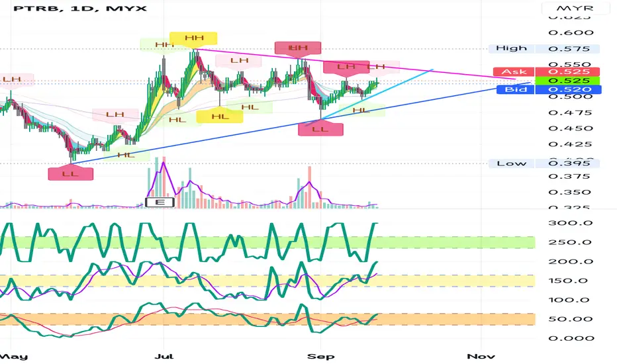
Task: Open the MYR currency selector
Action: pyautogui.click(x=575, y=8)
